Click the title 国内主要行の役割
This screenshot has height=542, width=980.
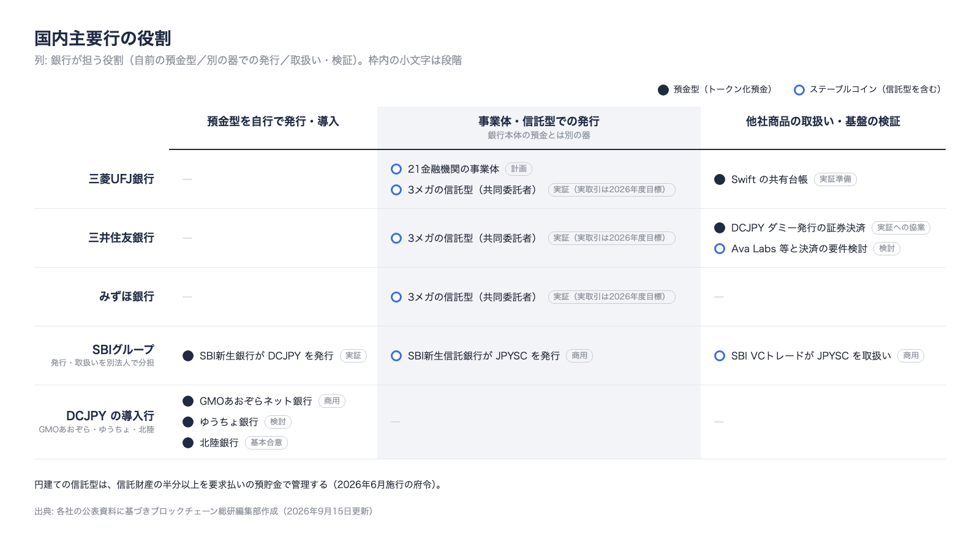point(102,39)
